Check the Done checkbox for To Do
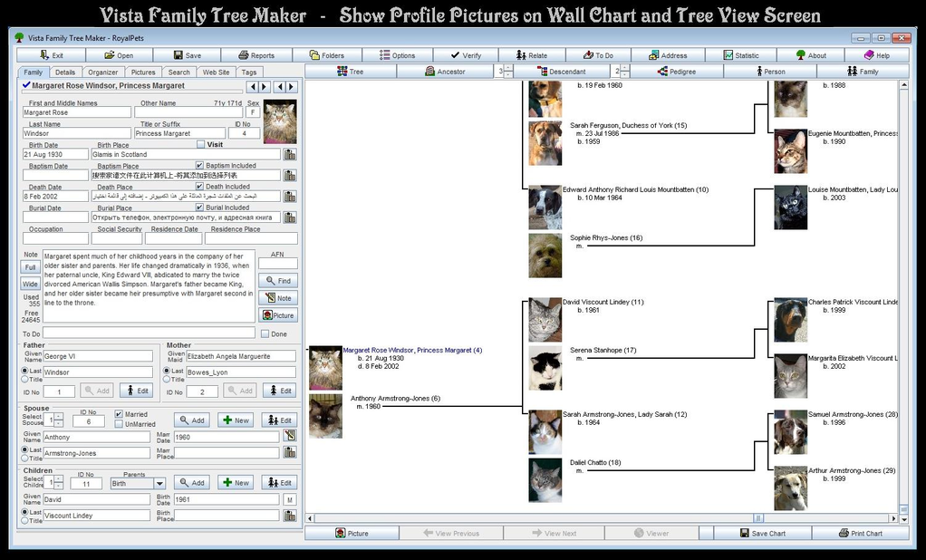This screenshot has height=560, width=926. (x=265, y=333)
